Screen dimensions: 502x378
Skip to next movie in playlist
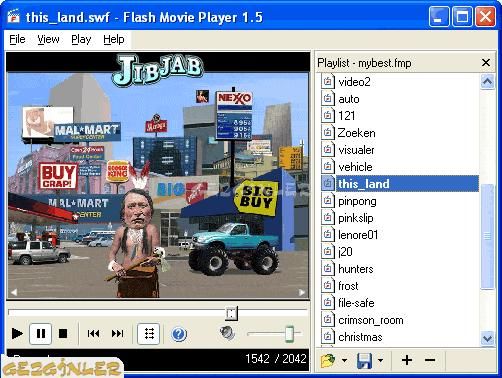tap(117, 333)
